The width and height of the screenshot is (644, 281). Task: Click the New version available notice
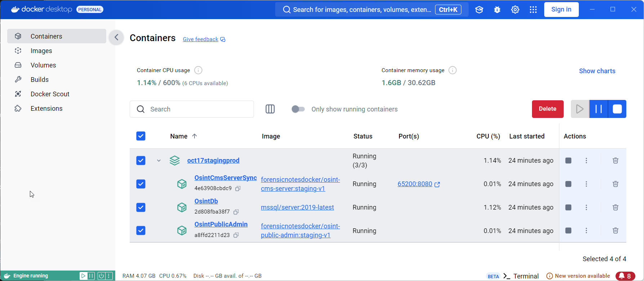578,276
